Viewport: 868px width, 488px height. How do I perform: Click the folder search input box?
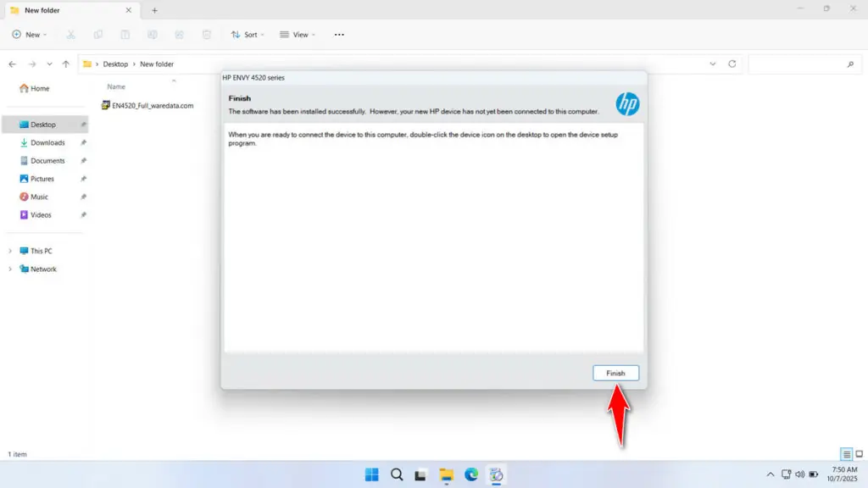pos(797,64)
